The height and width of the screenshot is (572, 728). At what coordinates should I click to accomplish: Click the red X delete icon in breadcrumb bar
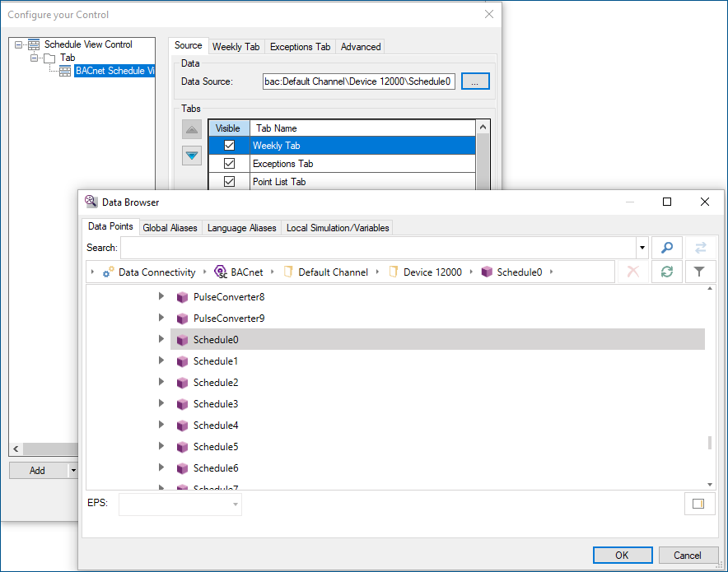pos(632,272)
